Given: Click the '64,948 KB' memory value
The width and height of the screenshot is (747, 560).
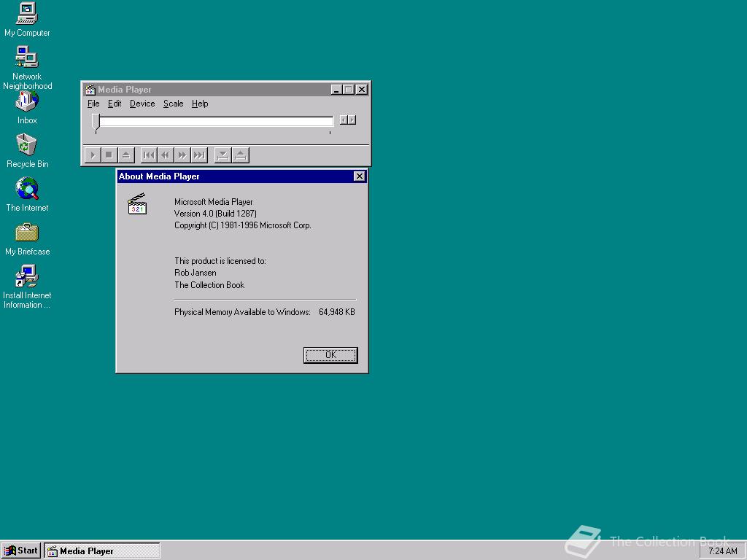Looking at the screenshot, I should pos(337,312).
